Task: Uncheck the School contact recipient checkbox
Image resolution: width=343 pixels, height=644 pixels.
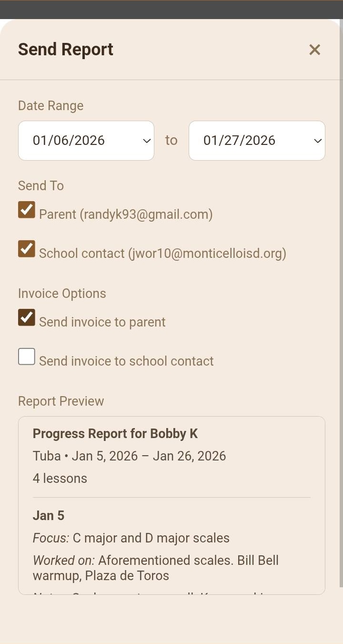Action: tap(27, 249)
